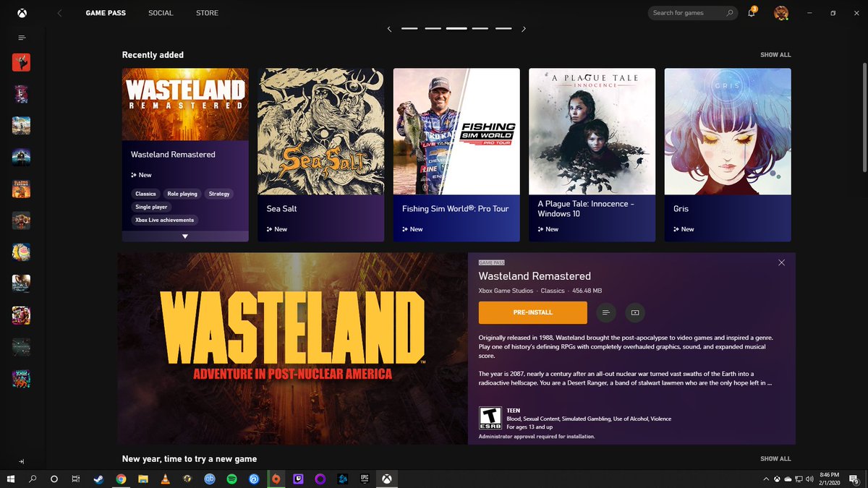Open Spotify from the taskbar
The image size is (868, 488).
click(x=231, y=479)
